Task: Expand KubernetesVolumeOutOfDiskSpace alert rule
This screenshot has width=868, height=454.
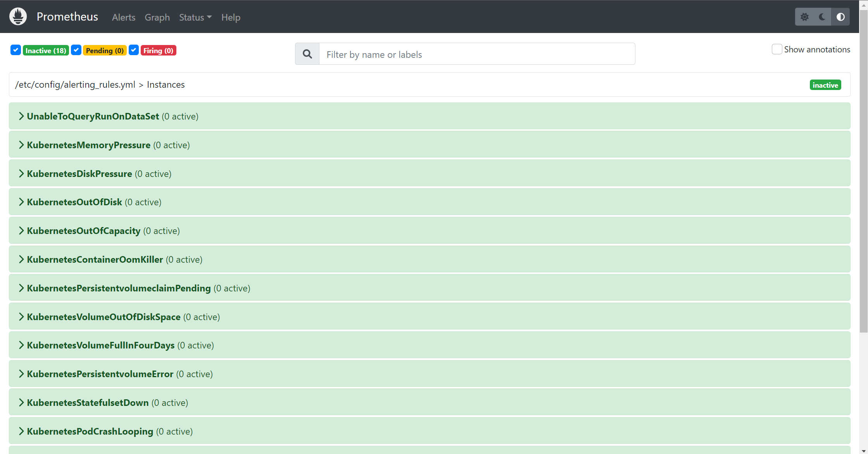Action: [x=430, y=317]
